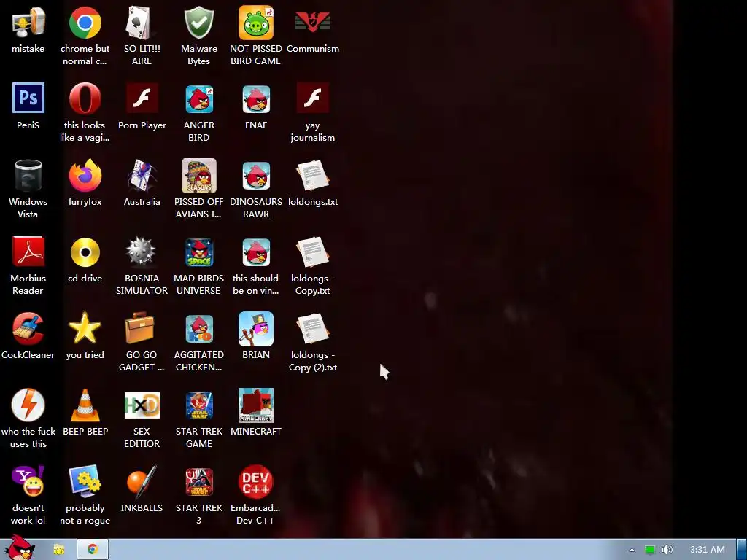Open the BRIAN slingshot bird icon
The image size is (747, 560).
click(256, 329)
